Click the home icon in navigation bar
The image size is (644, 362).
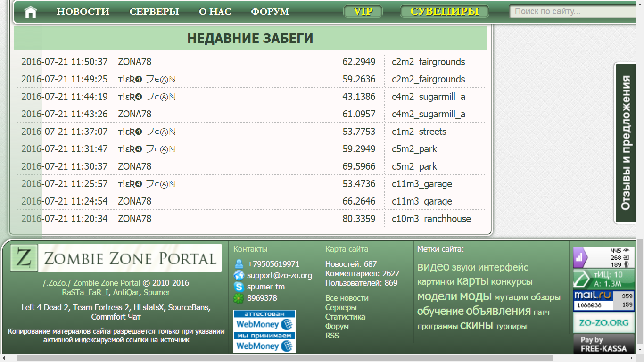(x=31, y=12)
